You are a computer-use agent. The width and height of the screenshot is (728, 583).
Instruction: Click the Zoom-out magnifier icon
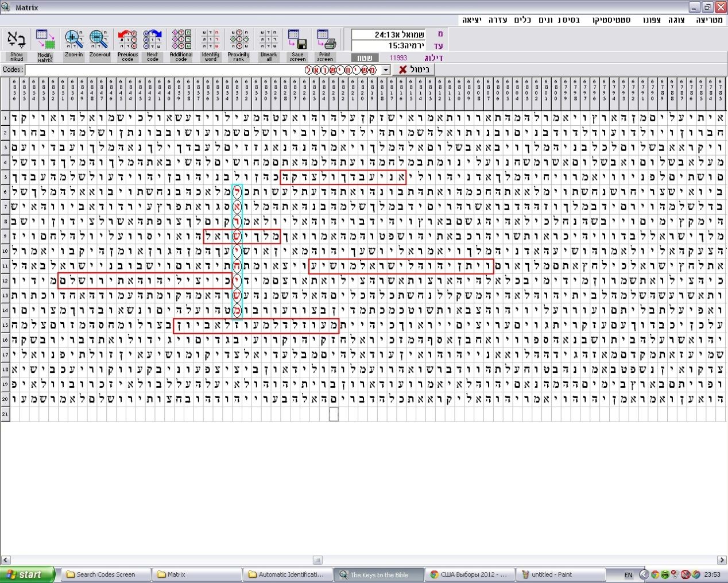[x=99, y=40]
